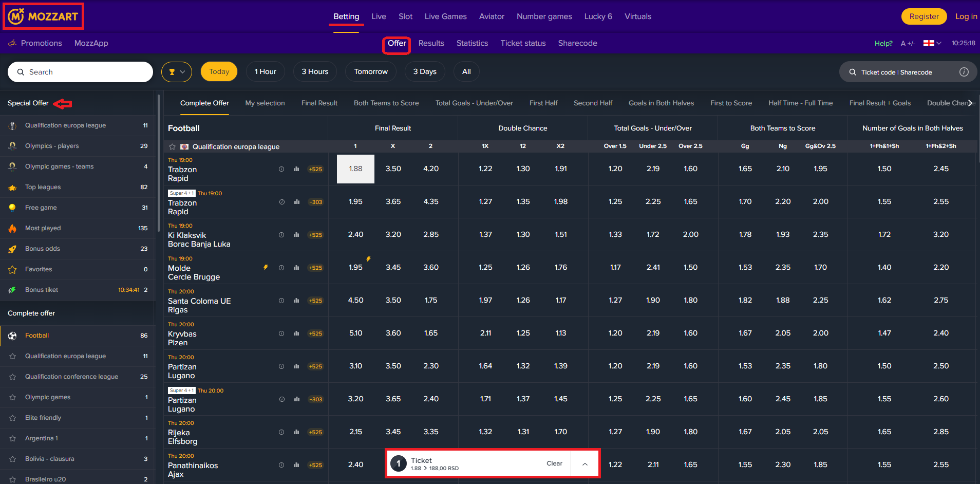This screenshot has height=484, width=980.
Task: Open the Results submenu
Action: pos(431,43)
